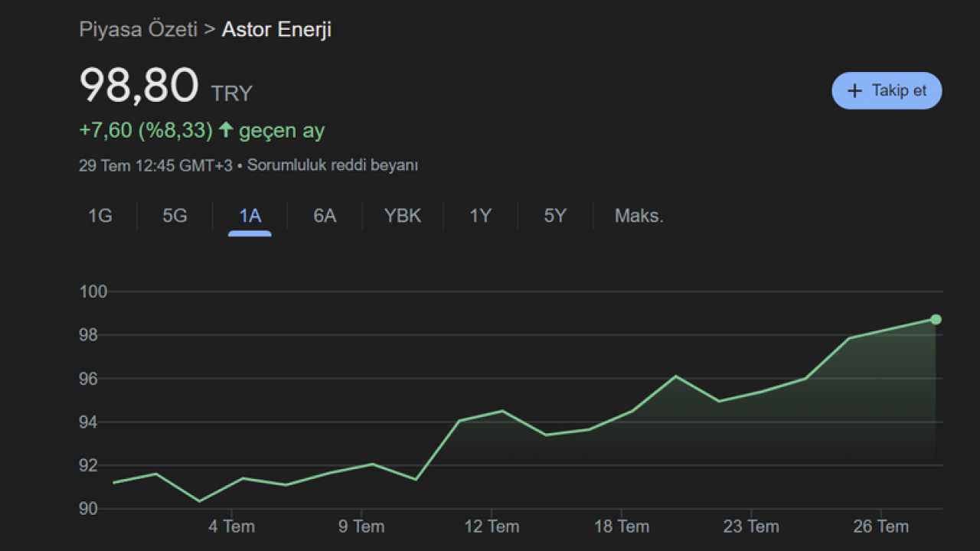Switch to the Maks. time range tab
The height and width of the screenshot is (551, 980).
pos(639,216)
